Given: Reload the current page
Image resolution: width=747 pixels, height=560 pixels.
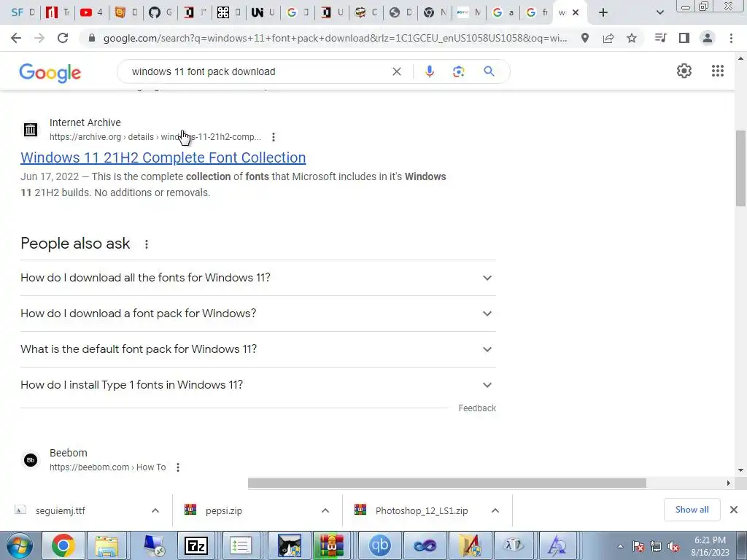Looking at the screenshot, I should [63, 38].
